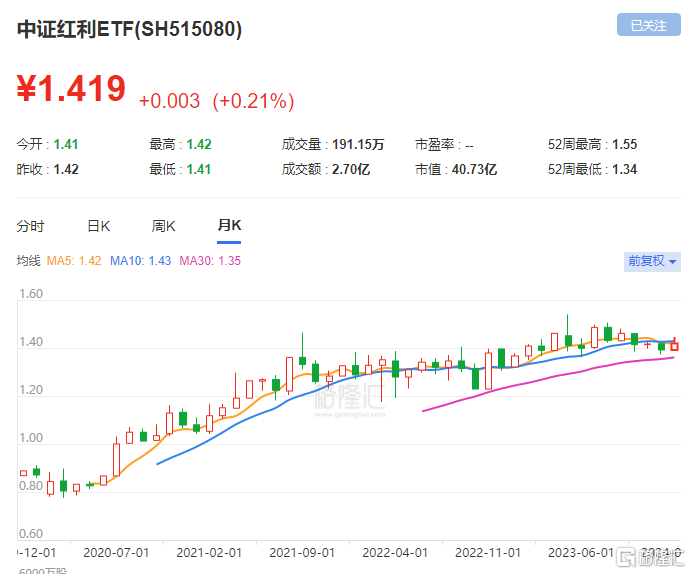Click the MA30: 1.35 indicator label
The height and width of the screenshot is (574, 691).
point(210,261)
